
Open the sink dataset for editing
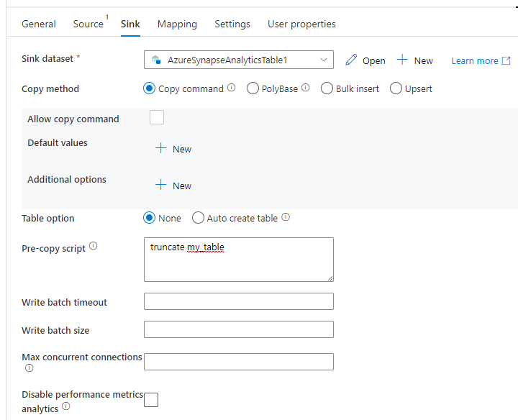point(373,60)
